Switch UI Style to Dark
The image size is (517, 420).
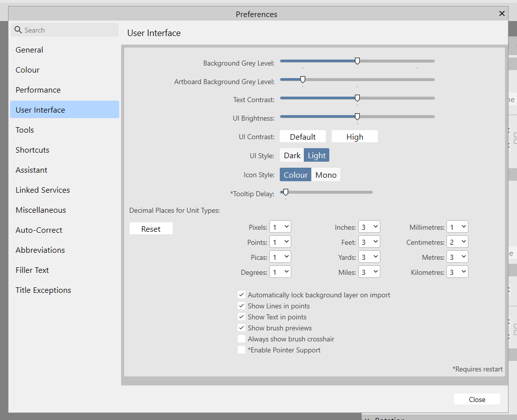pyautogui.click(x=292, y=155)
